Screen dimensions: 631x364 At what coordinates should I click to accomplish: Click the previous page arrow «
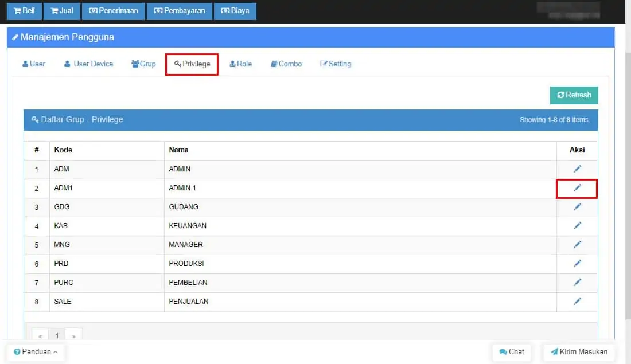click(x=40, y=335)
